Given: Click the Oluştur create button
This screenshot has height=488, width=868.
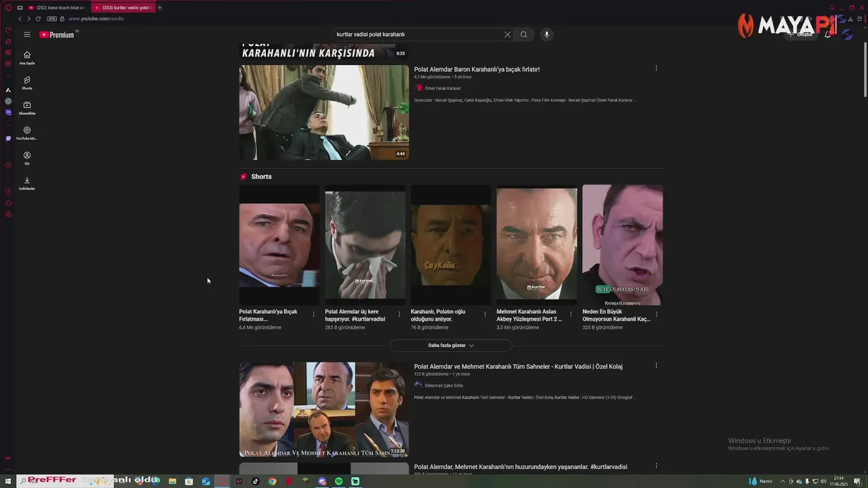Looking at the screenshot, I should click(801, 35).
